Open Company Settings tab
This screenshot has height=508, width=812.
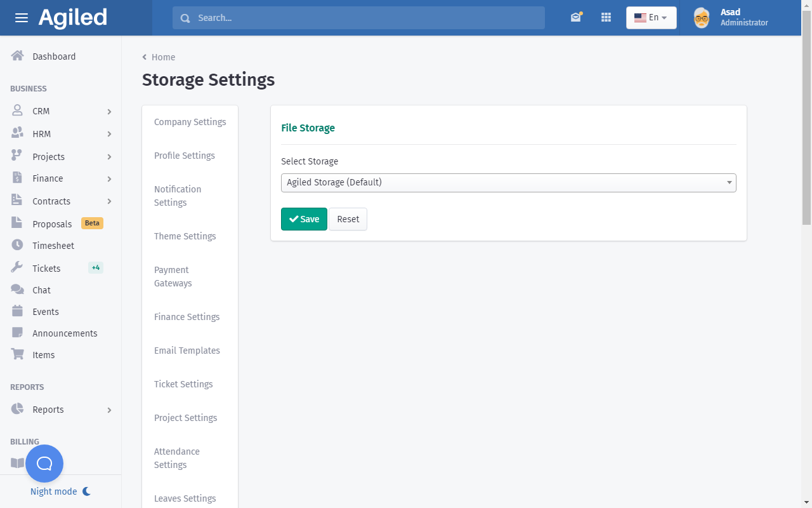190,122
